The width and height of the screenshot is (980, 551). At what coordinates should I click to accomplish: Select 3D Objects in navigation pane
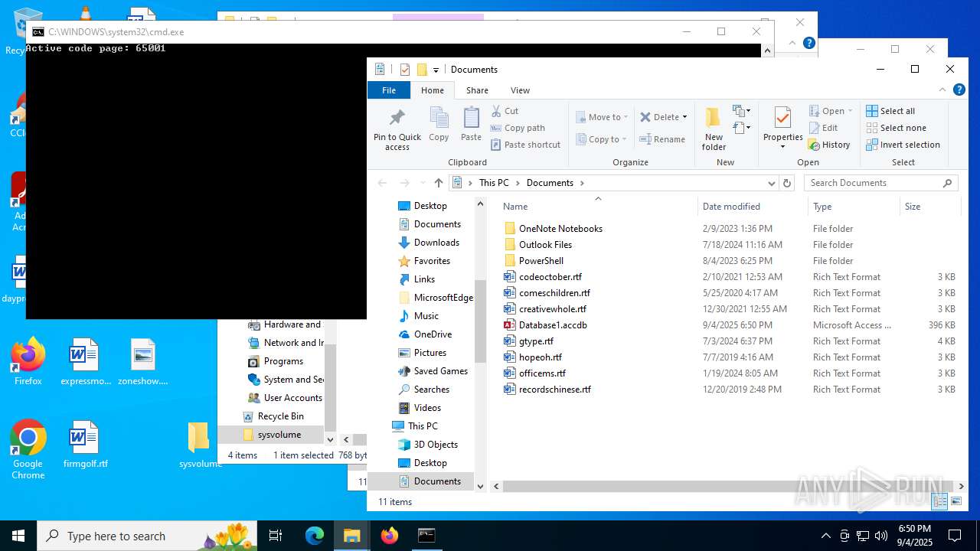click(436, 445)
